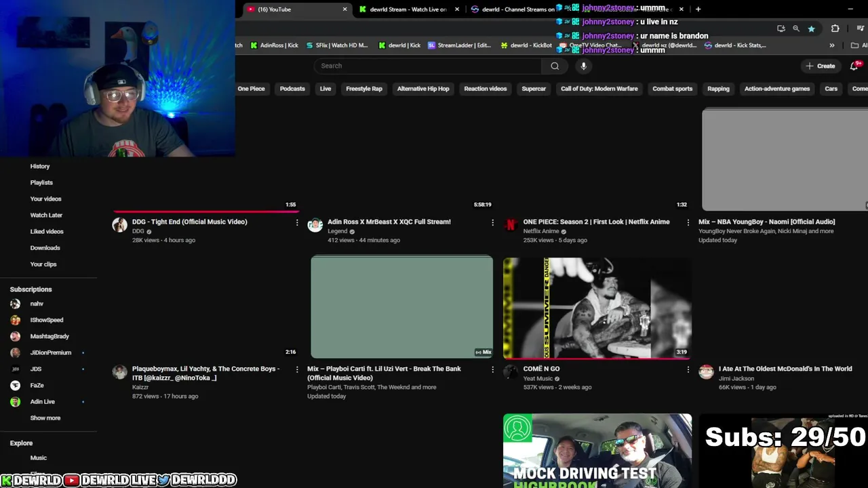Click the Kaizzr channel avatar
This screenshot has height=488, width=868.
click(x=119, y=372)
